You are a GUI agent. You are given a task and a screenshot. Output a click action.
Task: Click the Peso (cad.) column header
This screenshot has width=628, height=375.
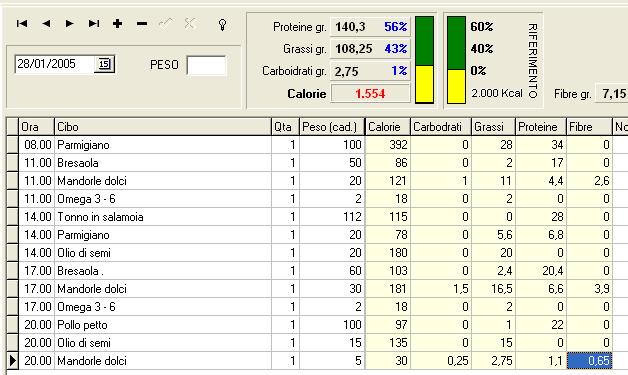tap(332, 127)
